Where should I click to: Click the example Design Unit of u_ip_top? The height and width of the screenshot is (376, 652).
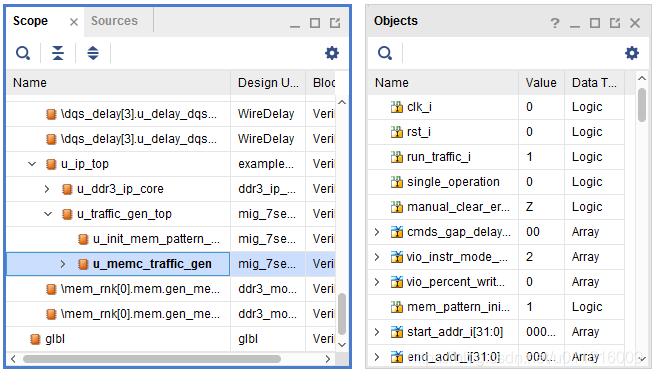click(x=266, y=164)
